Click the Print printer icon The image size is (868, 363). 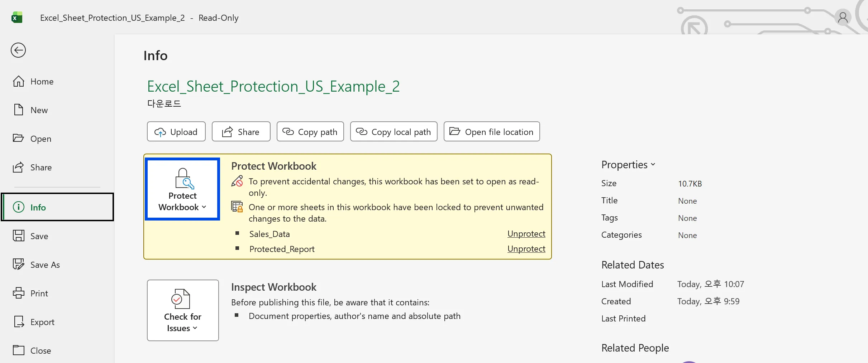point(19,293)
